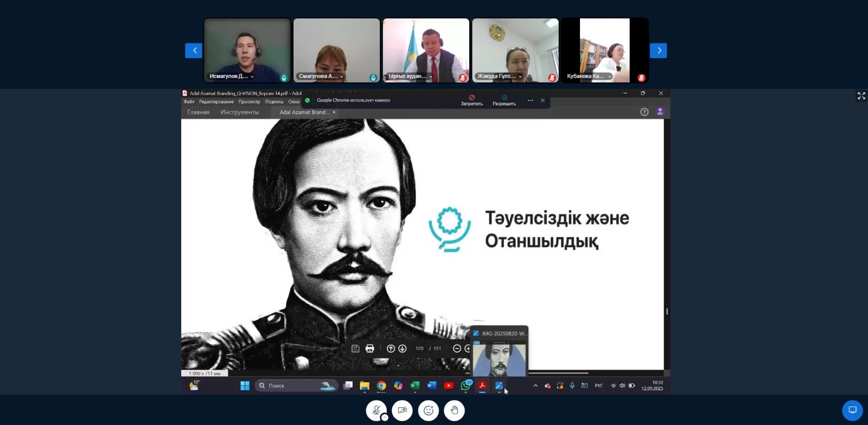
Task: Open the Файл menu in Acrobat
Action: point(189,102)
